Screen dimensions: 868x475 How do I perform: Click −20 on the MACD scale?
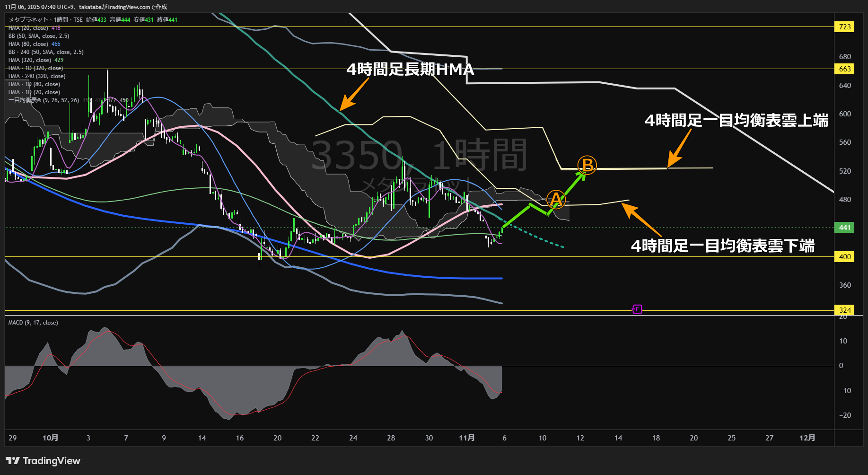pyautogui.click(x=844, y=415)
